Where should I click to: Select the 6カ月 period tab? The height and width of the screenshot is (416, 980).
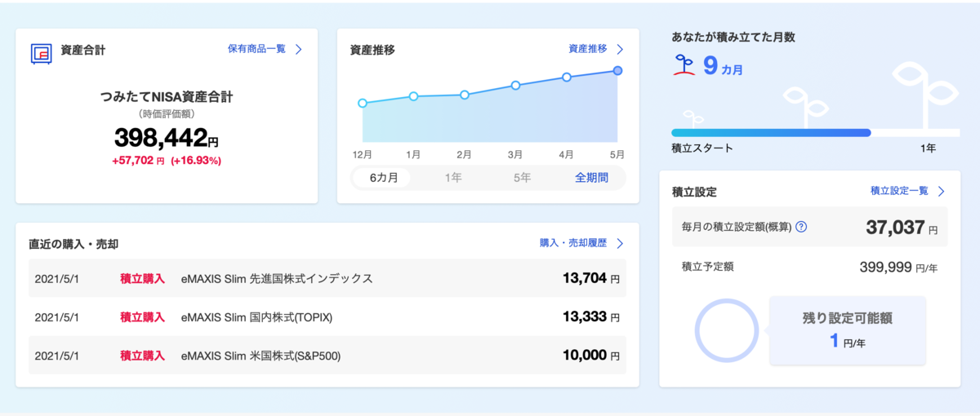(x=383, y=178)
